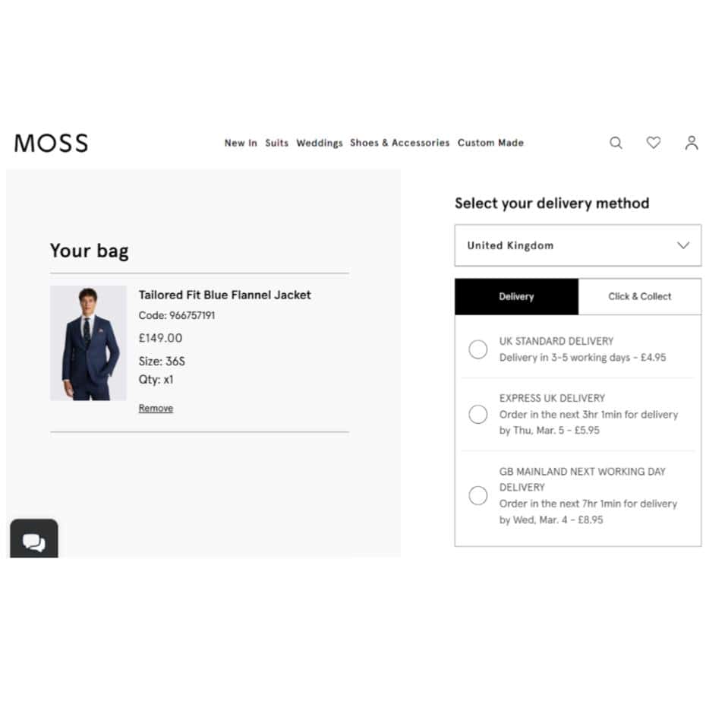Click the country dropdown chevron arrow

[683, 245]
